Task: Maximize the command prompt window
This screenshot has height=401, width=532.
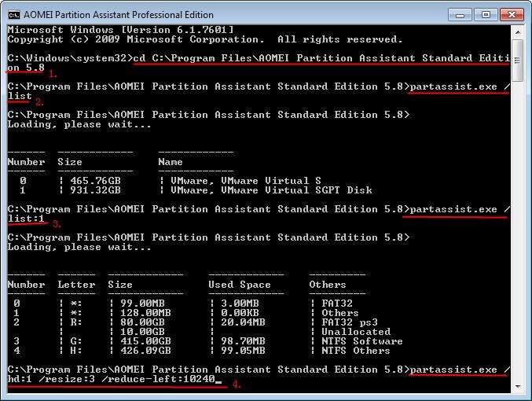Action: point(486,15)
